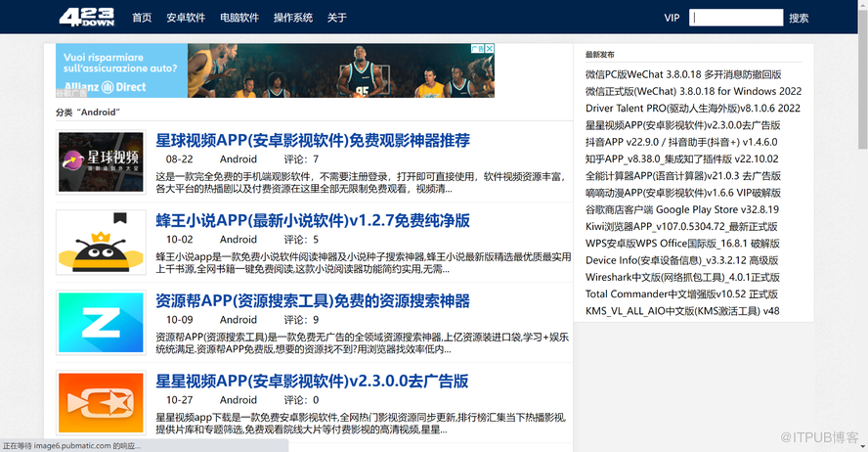Click Android category under 星星视频APP post

coord(239,400)
